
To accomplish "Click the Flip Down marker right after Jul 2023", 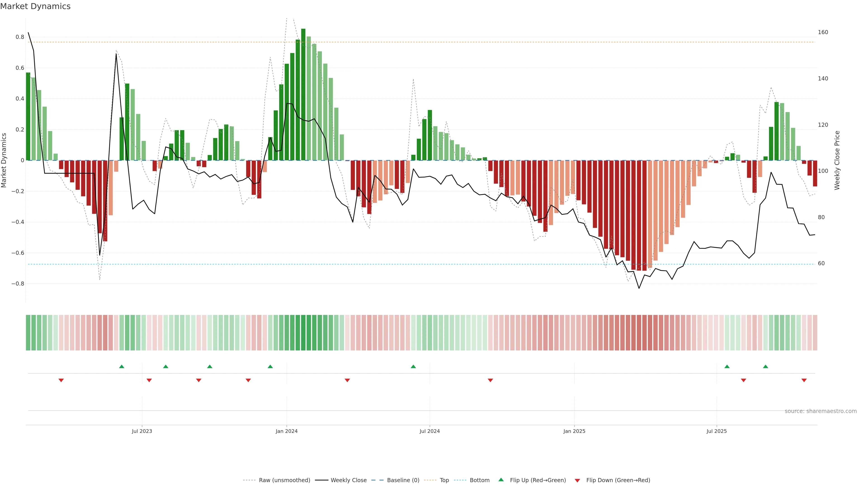I will [149, 380].
